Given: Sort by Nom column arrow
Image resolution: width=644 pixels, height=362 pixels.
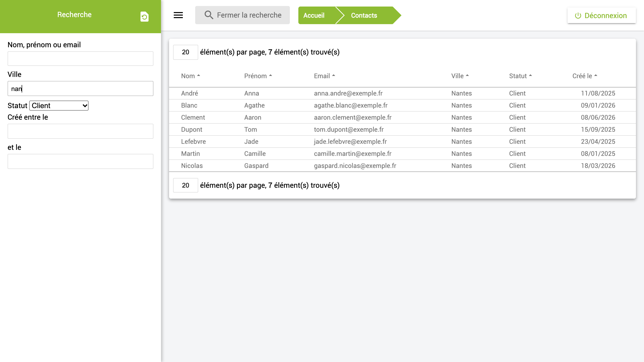Looking at the screenshot, I should [x=198, y=75].
